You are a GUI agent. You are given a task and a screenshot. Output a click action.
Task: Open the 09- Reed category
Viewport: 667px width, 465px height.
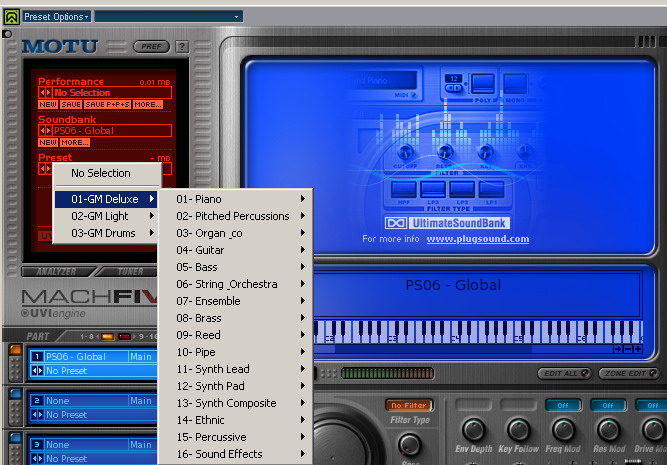pyautogui.click(x=235, y=335)
